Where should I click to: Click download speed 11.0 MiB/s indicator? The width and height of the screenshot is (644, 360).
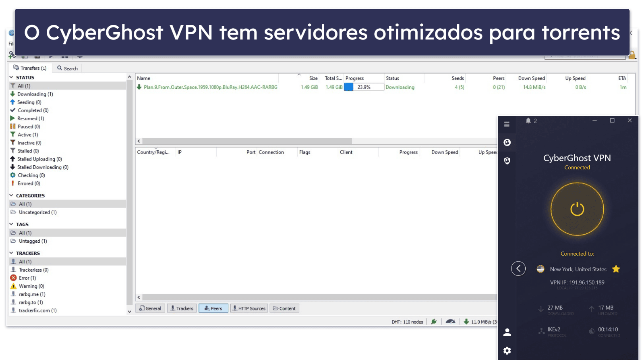(480, 322)
